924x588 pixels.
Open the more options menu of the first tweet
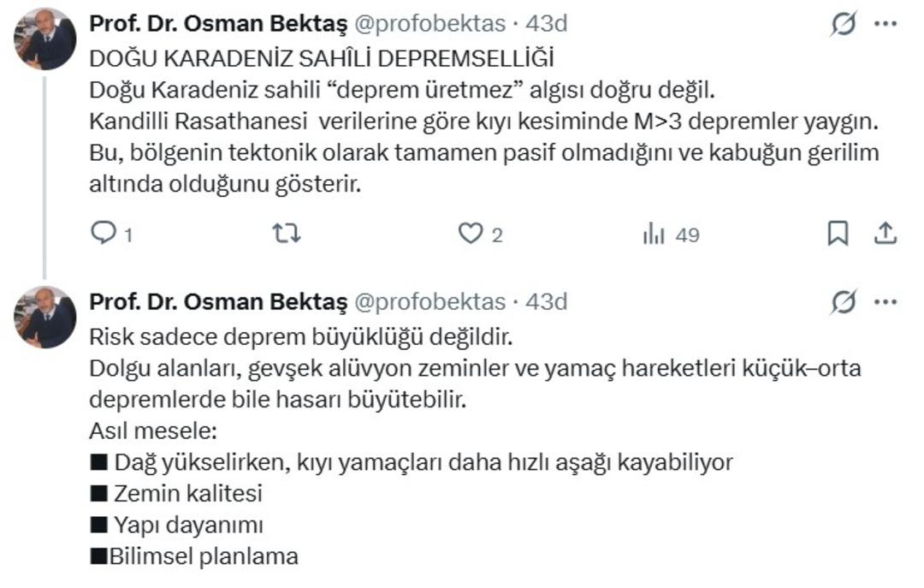pyautogui.click(x=885, y=24)
